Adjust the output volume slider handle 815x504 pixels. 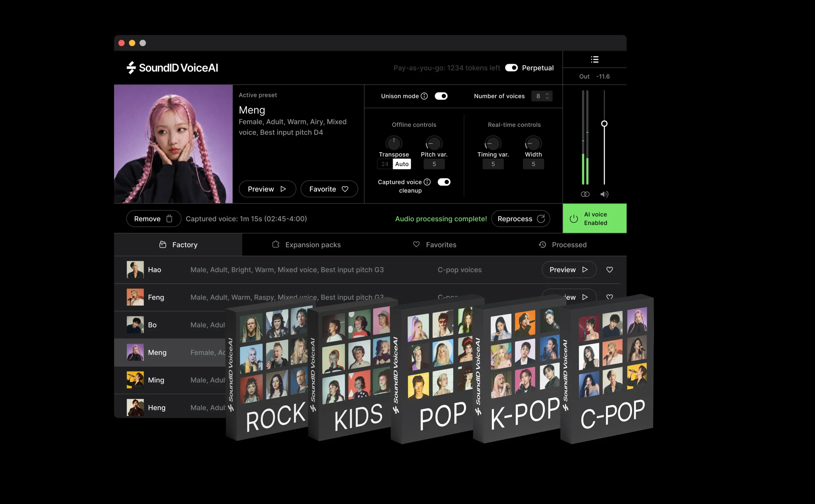(x=604, y=124)
